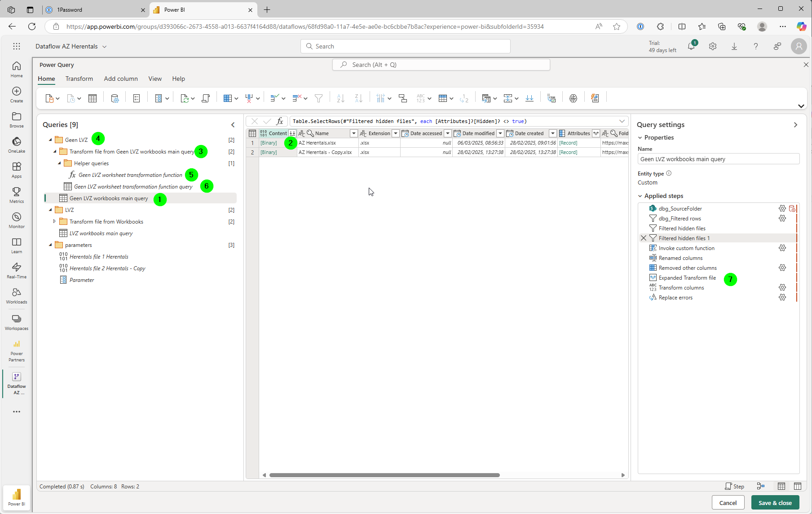Switch to data table view in status bar
The height and width of the screenshot is (514, 812).
(781, 486)
